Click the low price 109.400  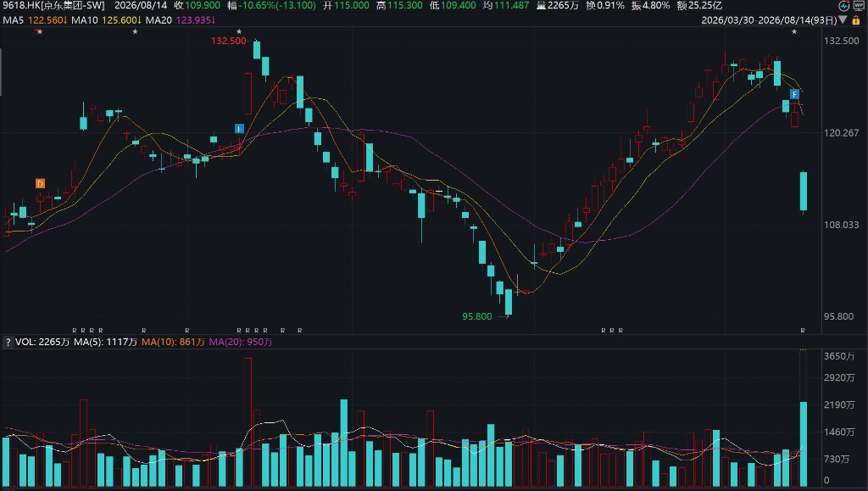[x=459, y=6]
